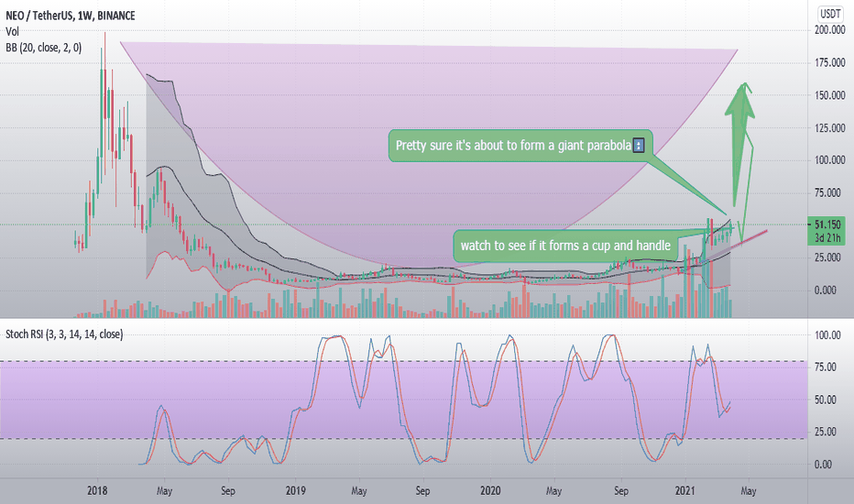The height and width of the screenshot is (504, 854).
Task: Open the USDT currency selector
Action: click(x=830, y=14)
